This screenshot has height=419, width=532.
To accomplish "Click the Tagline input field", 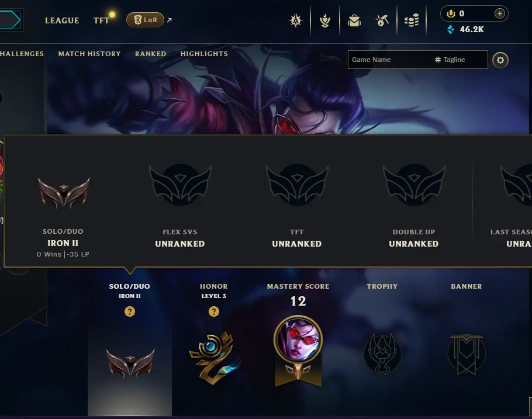I will 460,60.
